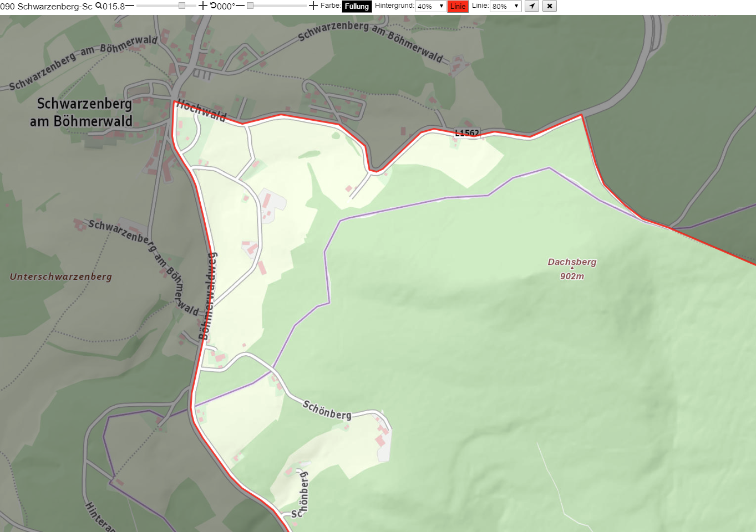Click the 090 Schwarzenberg-Sc title text
This screenshot has width=756, height=532.
[x=47, y=6]
